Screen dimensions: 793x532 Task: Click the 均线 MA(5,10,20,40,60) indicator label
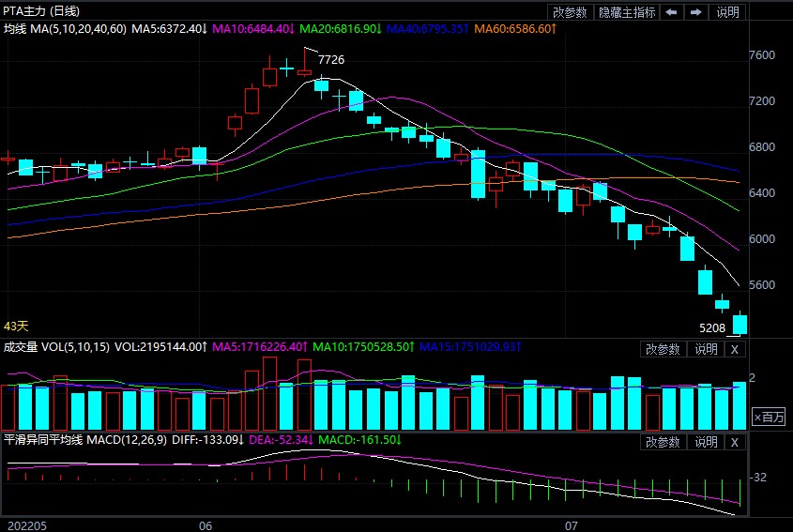pos(65,29)
